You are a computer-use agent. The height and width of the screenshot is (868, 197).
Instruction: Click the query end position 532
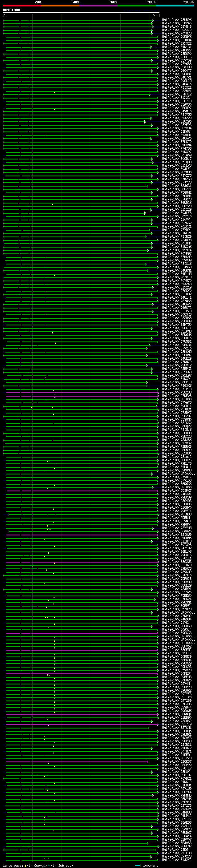tap(155, 15)
